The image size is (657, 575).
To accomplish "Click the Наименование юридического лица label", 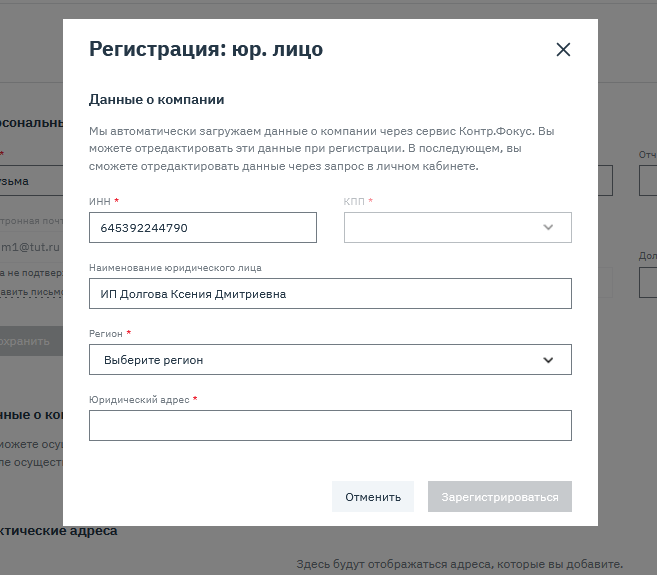I will pyautogui.click(x=175, y=268).
